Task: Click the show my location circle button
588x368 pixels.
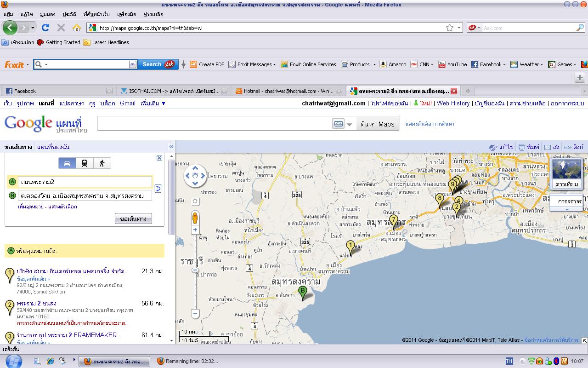Action: click(195, 201)
